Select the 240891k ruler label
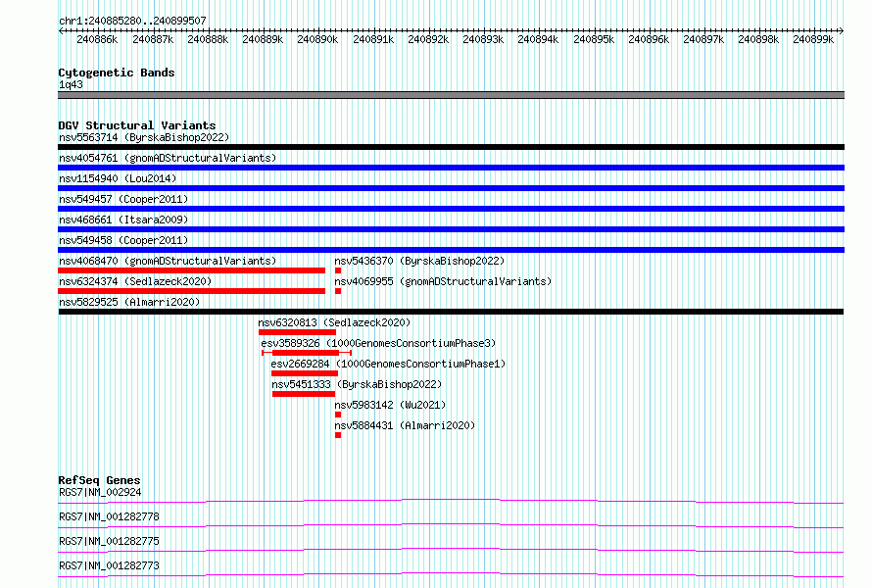This screenshot has height=588, width=872. click(x=373, y=39)
